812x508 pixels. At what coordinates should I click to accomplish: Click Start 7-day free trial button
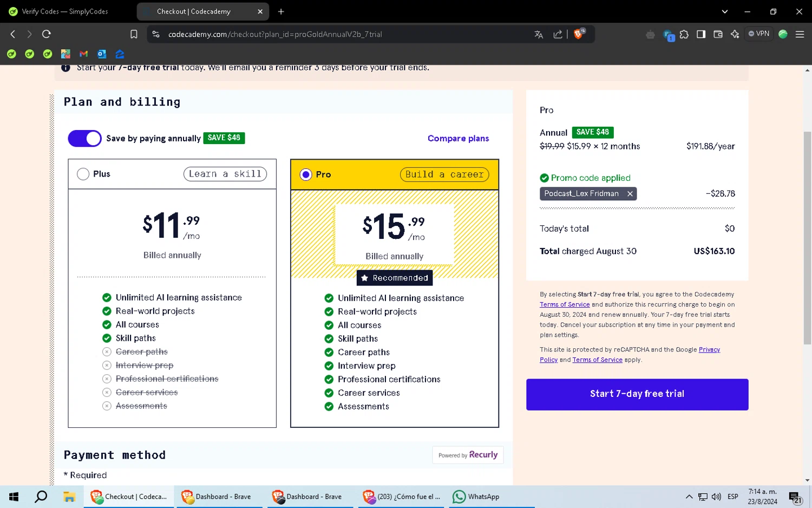637,394
